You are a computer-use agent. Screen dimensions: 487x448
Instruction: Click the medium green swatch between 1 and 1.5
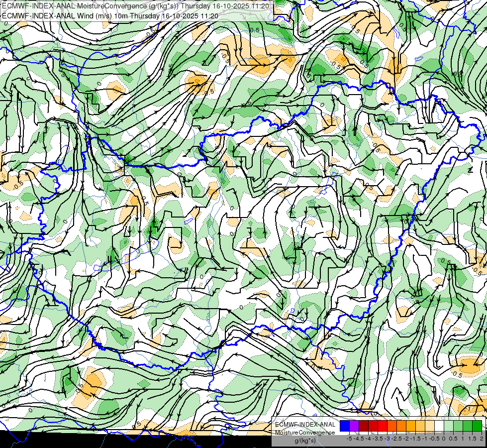(468, 426)
